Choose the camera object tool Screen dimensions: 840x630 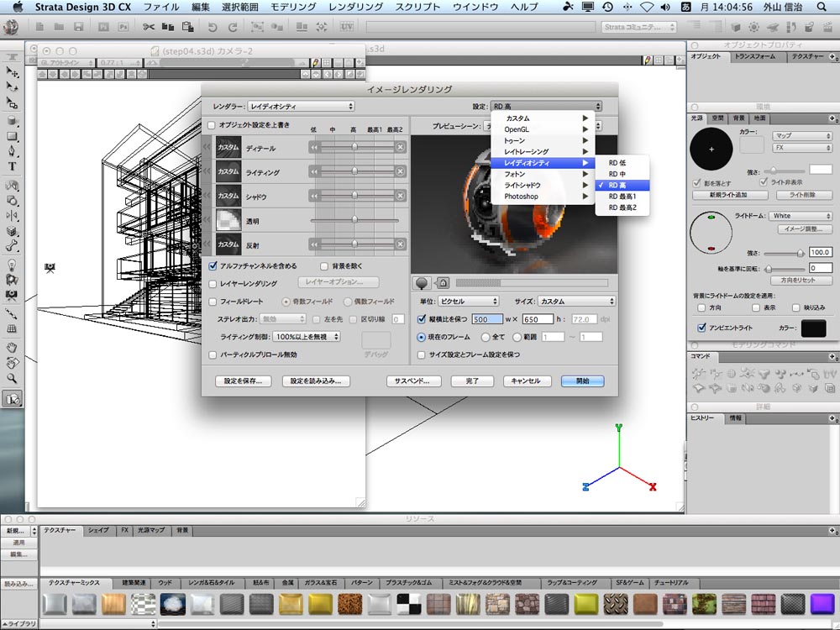click(x=12, y=295)
